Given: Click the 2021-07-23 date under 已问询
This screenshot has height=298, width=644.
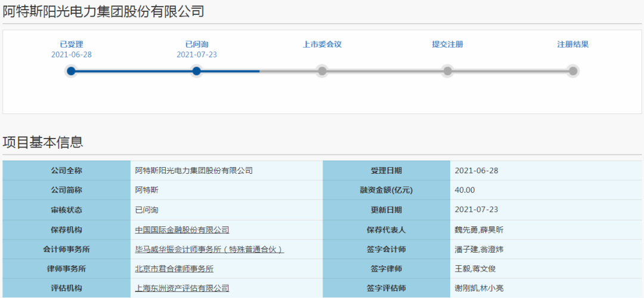Looking at the screenshot, I should tap(197, 54).
